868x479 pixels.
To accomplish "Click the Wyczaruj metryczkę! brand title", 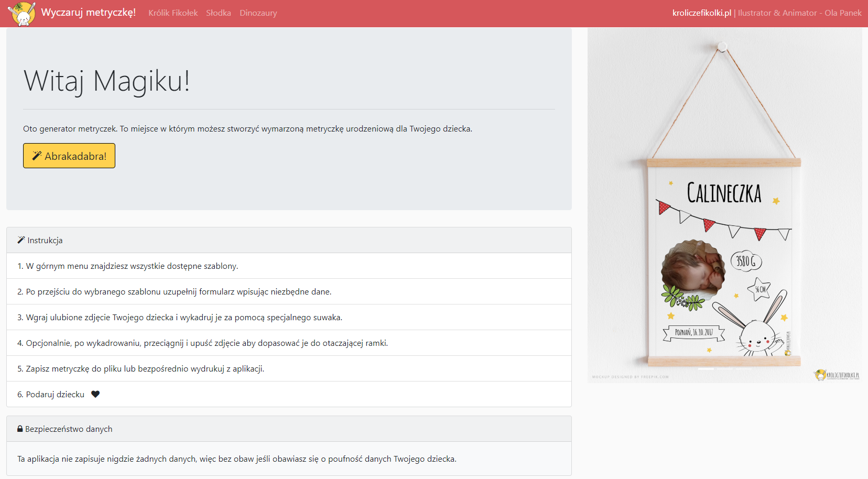I will click(x=88, y=13).
